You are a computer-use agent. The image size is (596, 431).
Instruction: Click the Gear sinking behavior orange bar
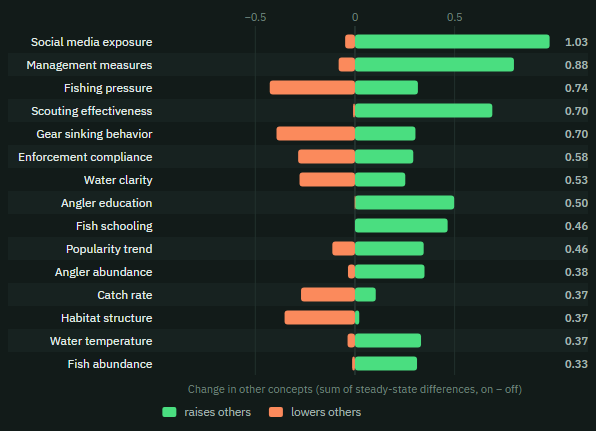[316, 134]
